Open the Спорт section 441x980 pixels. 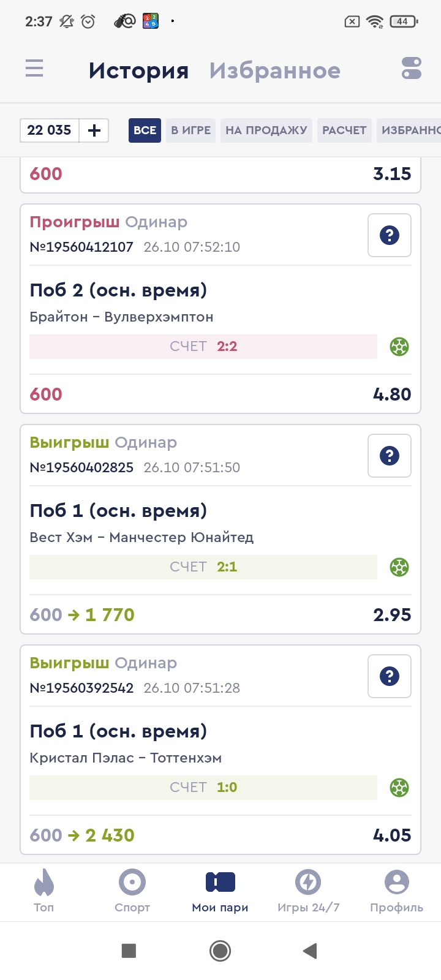click(x=132, y=891)
